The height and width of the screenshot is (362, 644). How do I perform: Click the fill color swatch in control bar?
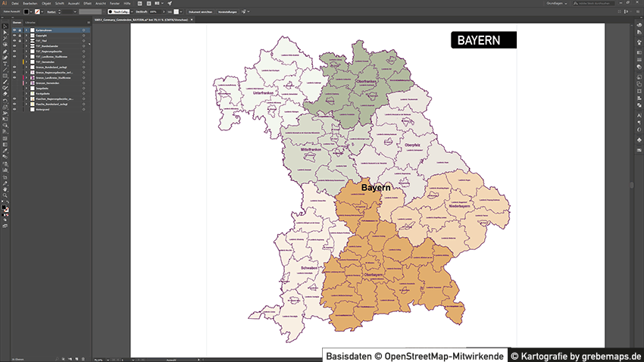coord(24,12)
